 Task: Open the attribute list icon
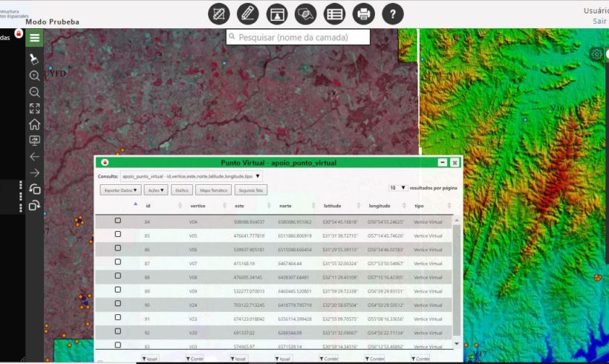[334, 14]
